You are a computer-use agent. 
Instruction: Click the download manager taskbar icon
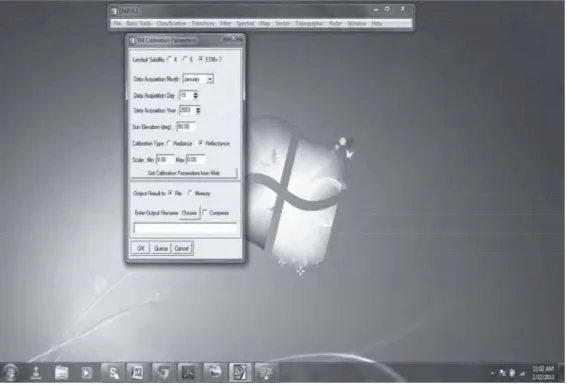point(35,372)
